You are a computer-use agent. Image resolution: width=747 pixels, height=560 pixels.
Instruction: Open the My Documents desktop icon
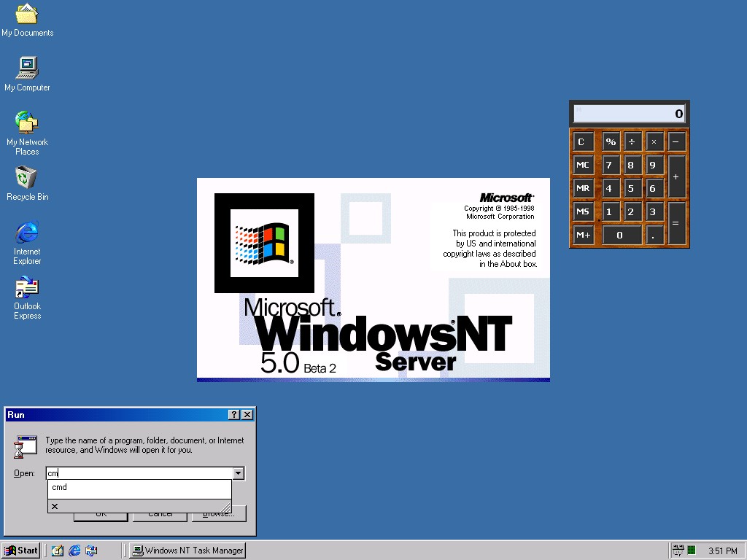(x=27, y=20)
